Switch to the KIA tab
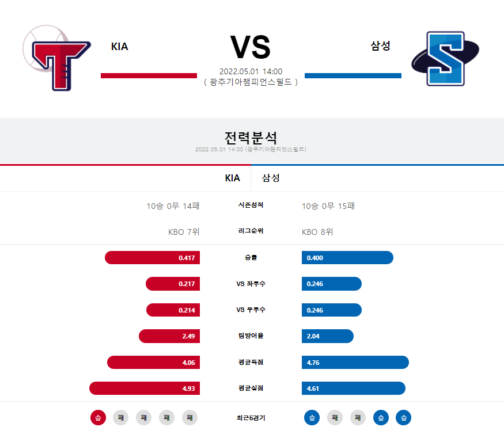Viewport: 504px width, 434px height. click(x=232, y=178)
